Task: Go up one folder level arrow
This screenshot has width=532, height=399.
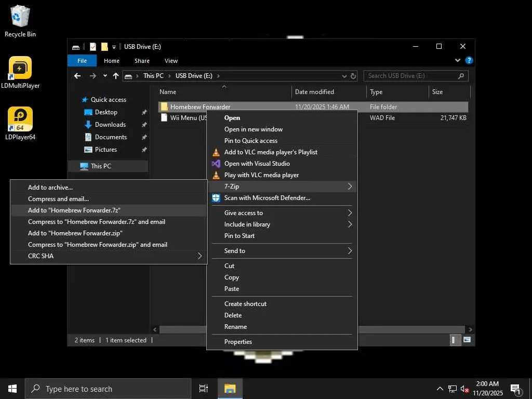Action: (x=116, y=76)
